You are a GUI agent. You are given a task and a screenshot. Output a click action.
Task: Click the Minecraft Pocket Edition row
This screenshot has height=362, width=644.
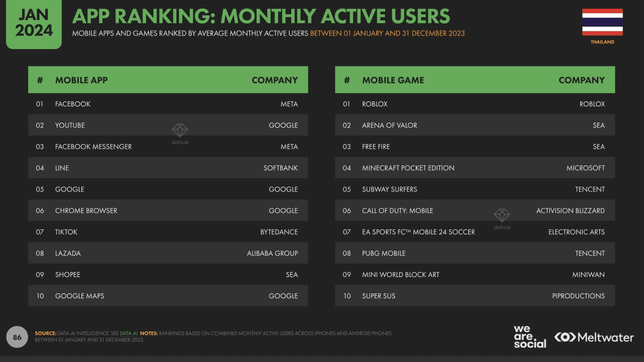pyautogui.click(x=475, y=168)
